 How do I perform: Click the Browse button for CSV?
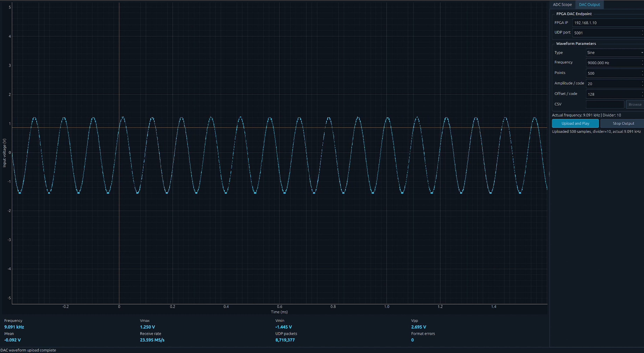pos(635,104)
